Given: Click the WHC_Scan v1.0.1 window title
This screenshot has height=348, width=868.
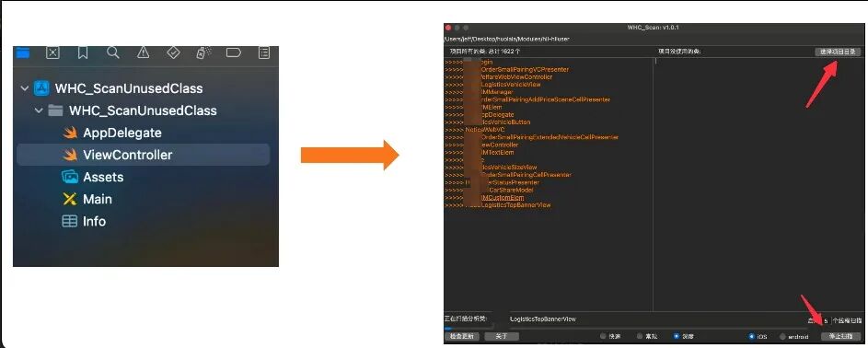Looking at the screenshot, I should (653, 27).
